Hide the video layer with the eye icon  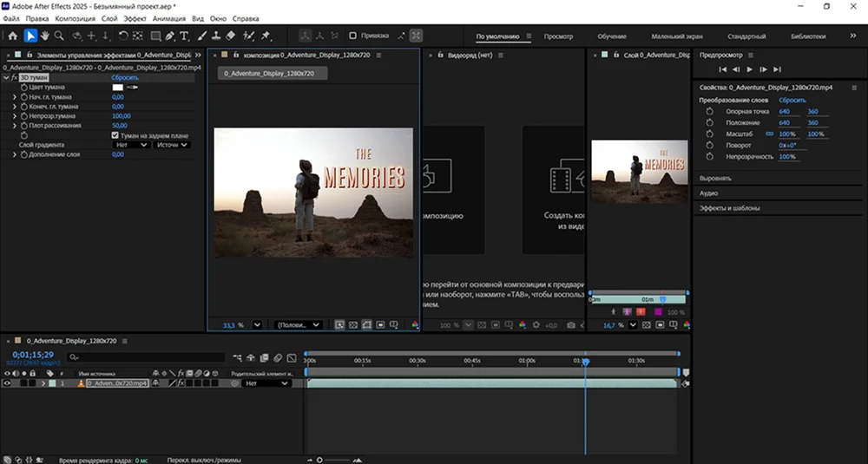[7, 382]
